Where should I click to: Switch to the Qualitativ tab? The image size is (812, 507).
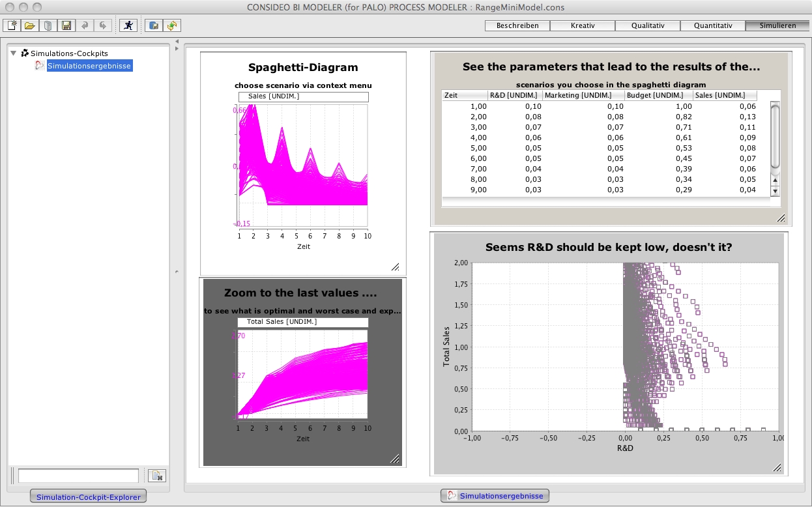click(x=648, y=26)
